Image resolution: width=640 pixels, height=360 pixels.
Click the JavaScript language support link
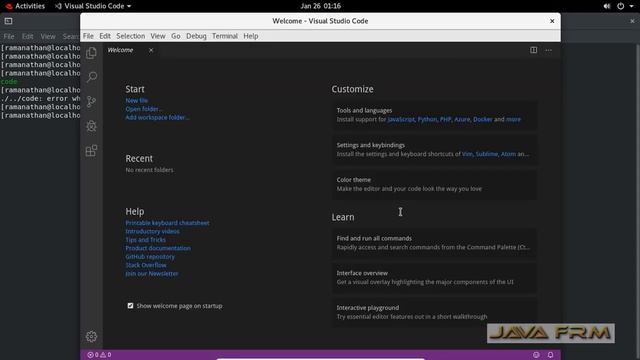401,120
